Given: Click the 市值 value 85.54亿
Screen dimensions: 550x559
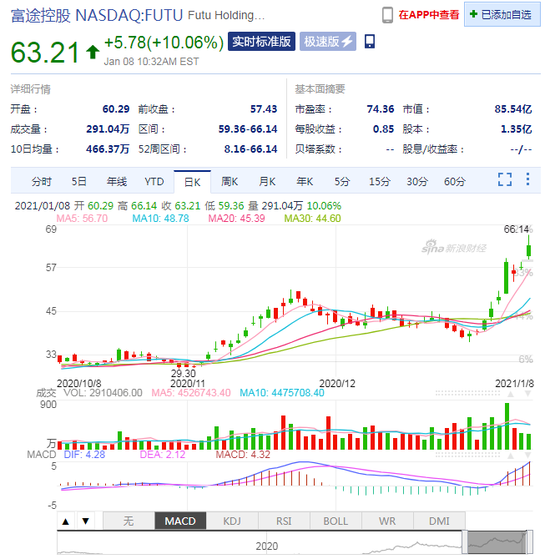Looking at the screenshot, I should [x=513, y=109].
